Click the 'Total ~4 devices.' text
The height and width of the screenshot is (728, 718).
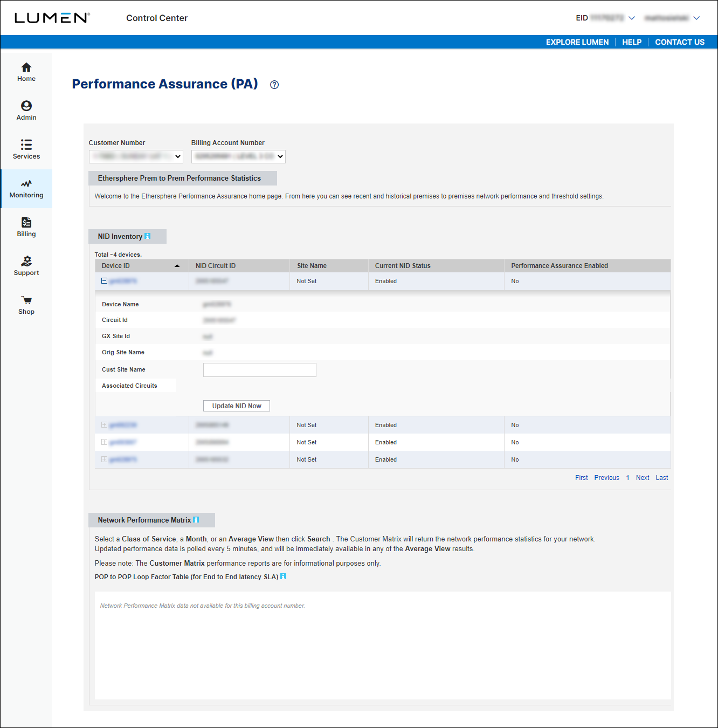click(x=118, y=255)
